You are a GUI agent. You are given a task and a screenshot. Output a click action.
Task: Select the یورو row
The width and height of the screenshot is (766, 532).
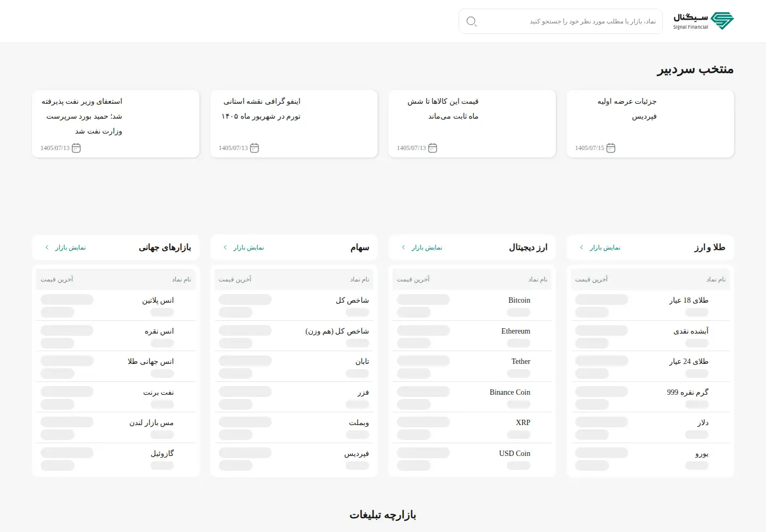click(650, 459)
